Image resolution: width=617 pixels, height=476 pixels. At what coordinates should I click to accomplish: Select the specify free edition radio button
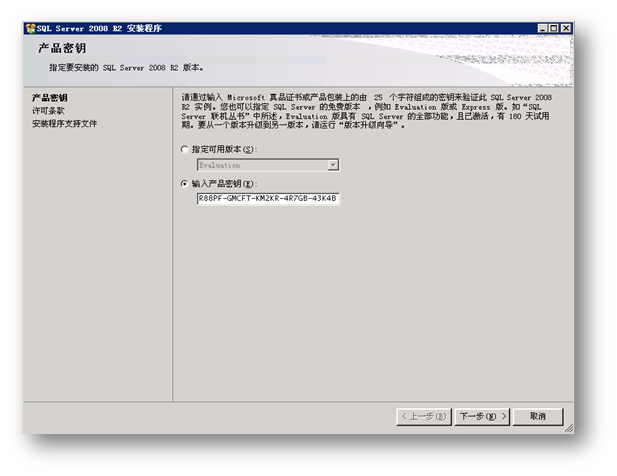pyautogui.click(x=184, y=149)
